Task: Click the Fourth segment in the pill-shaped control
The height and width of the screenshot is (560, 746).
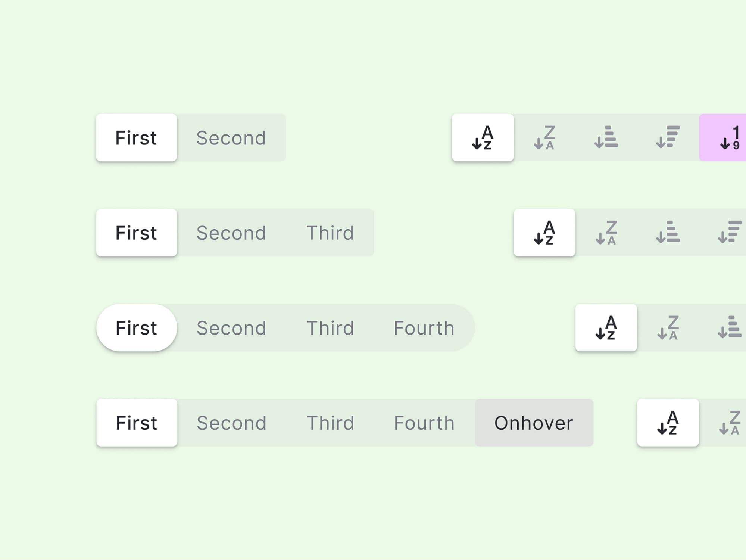Action: coord(424,328)
